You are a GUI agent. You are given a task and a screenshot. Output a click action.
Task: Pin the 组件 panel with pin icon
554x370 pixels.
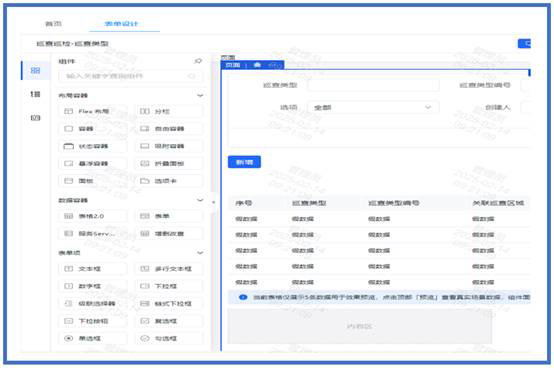(198, 61)
